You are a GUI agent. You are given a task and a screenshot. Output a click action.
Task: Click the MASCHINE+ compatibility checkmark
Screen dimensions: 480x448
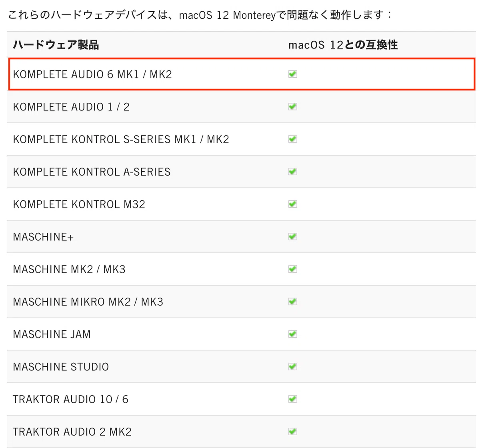click(293, 236)
